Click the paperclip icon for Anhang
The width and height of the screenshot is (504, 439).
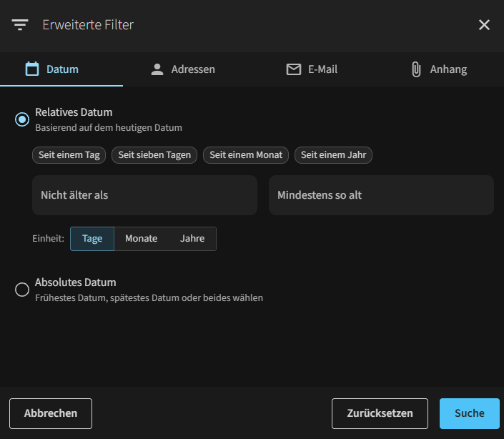click(416, 69)
